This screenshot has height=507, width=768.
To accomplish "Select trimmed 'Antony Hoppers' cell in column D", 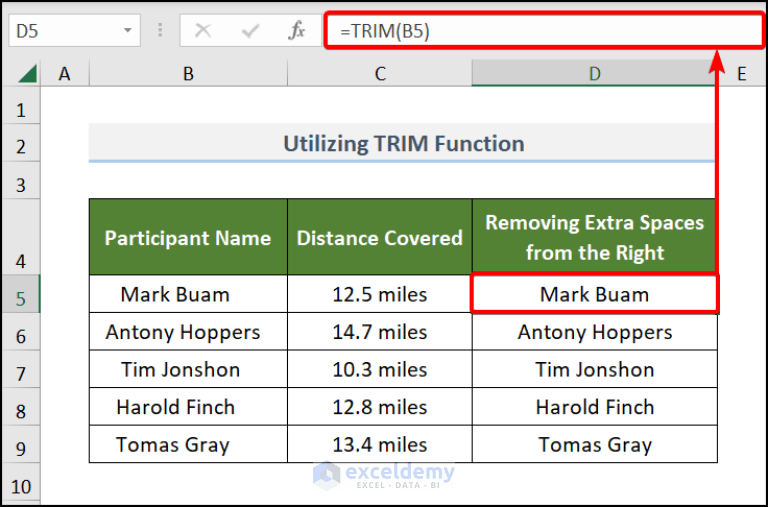I will coord(594,331).
